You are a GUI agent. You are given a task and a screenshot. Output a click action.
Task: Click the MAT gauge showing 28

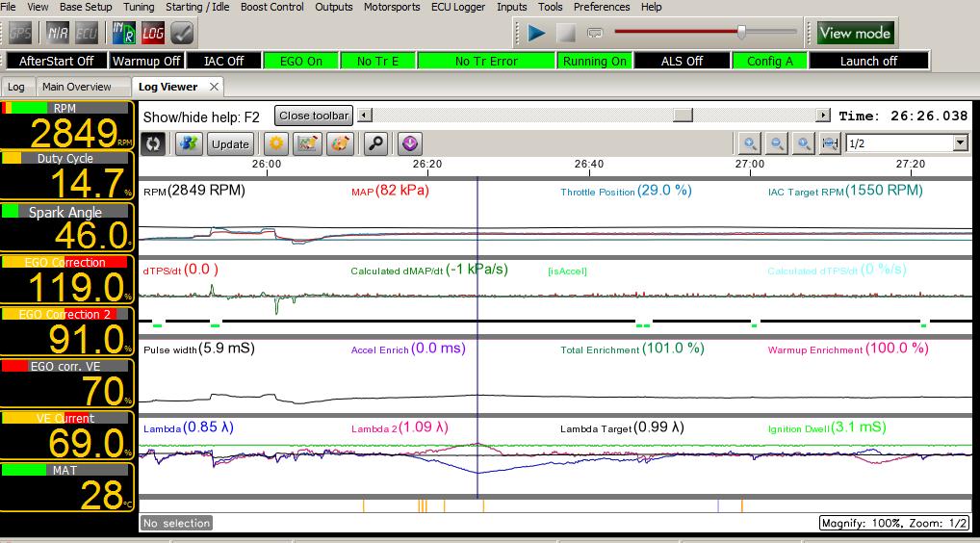pos(66,488)
